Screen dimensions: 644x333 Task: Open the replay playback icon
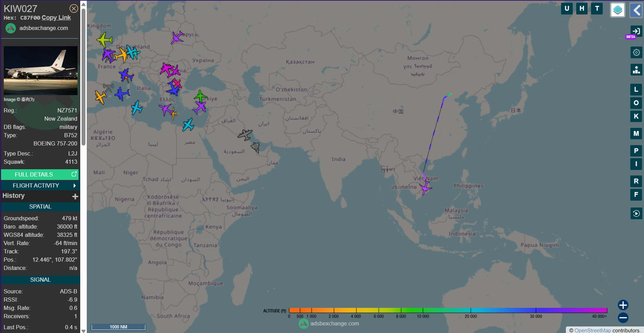[x=636, y=213]
